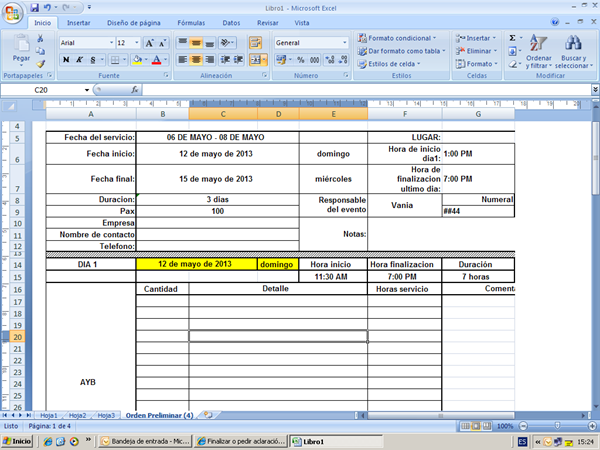The width and height of the screenshot is (600, 450).
Task: Open the Hoja2 sheet tab
Action: coord(78,414)
